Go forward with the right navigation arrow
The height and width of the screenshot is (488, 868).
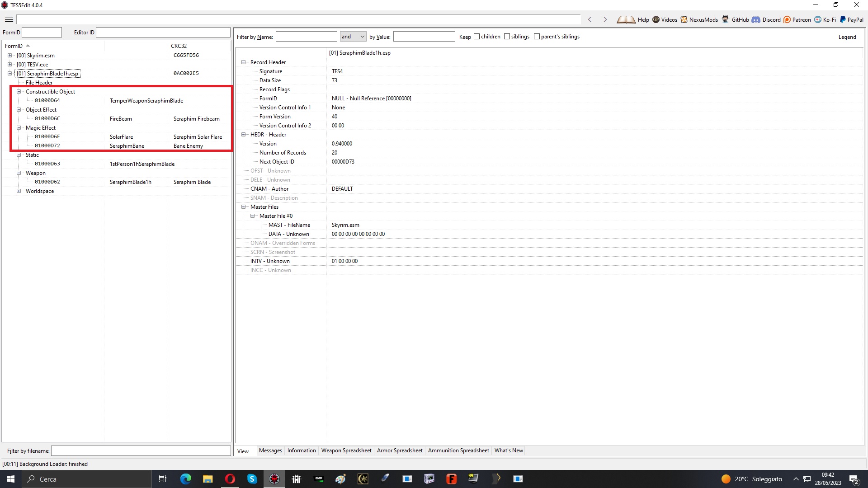pyautogui.click(x=605, y=19)
